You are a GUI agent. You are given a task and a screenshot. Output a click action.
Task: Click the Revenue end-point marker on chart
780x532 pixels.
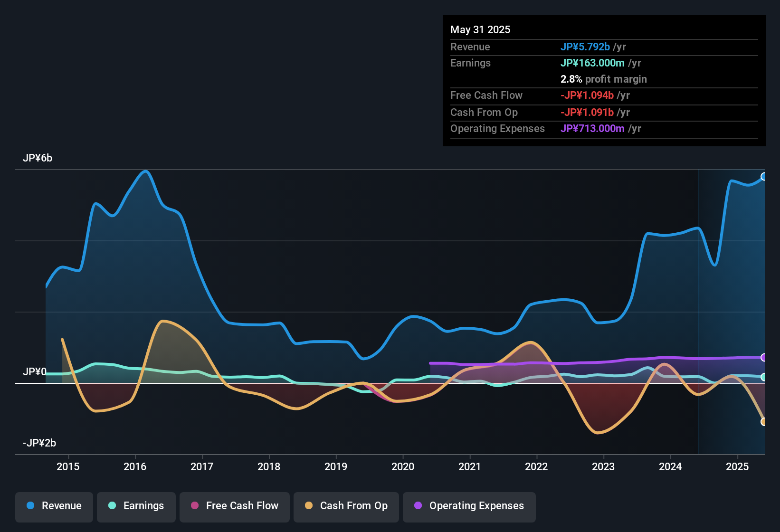click(x=764, y=177)
